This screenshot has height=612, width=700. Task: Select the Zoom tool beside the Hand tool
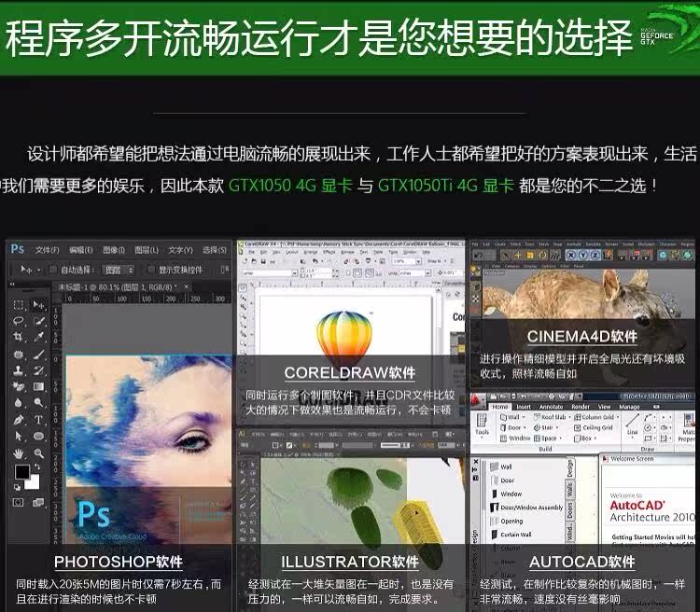coord(39,454)
